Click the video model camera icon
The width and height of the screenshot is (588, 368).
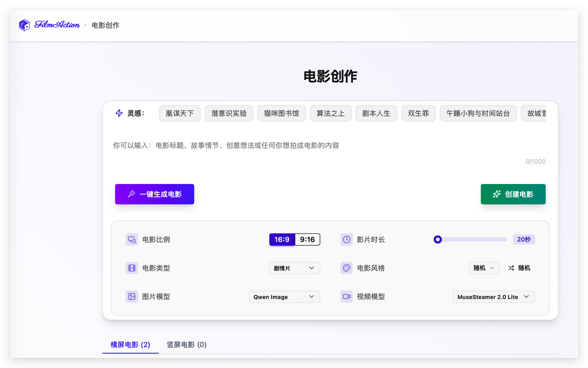[346, 297]
